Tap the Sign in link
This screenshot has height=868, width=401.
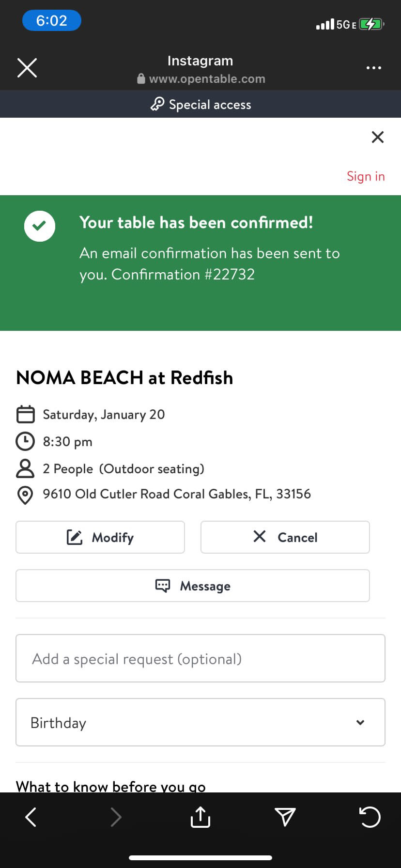pyautogui.click(x=366, y=176)
